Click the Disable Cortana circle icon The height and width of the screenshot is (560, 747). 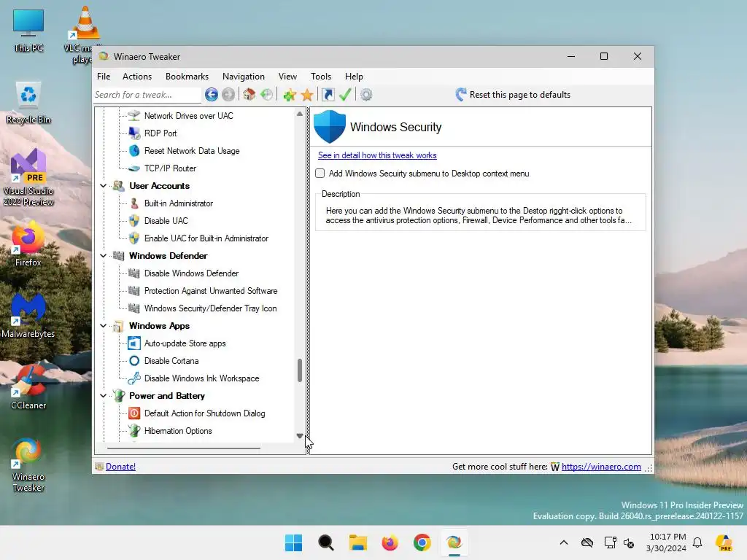coord(134,361)
